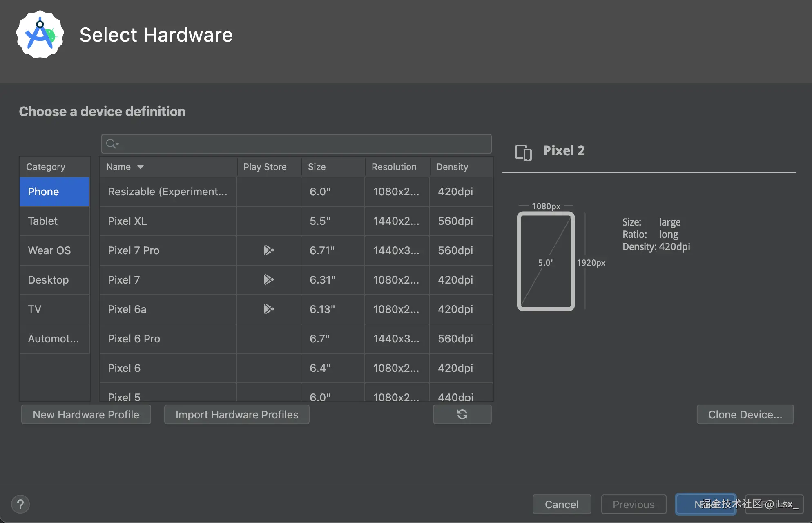Click Play Store icon in Pixel 7 row
812x523 pixels.
coord(268,279)
